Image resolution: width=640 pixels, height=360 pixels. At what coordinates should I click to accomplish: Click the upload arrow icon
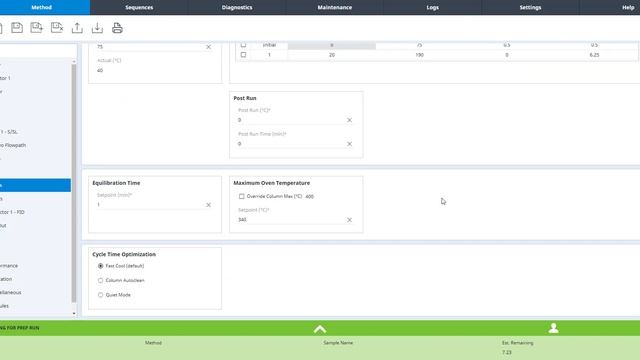(x=77, y=28)
